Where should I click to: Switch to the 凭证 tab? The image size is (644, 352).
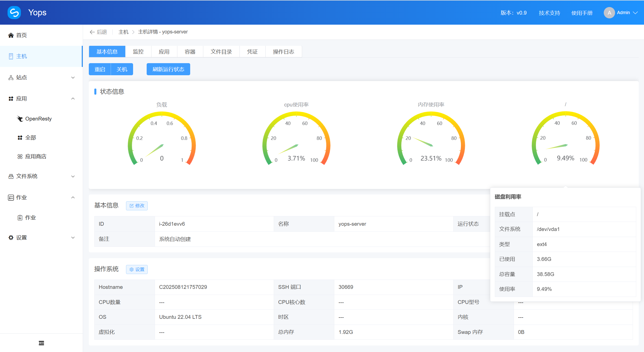point(253,52)
